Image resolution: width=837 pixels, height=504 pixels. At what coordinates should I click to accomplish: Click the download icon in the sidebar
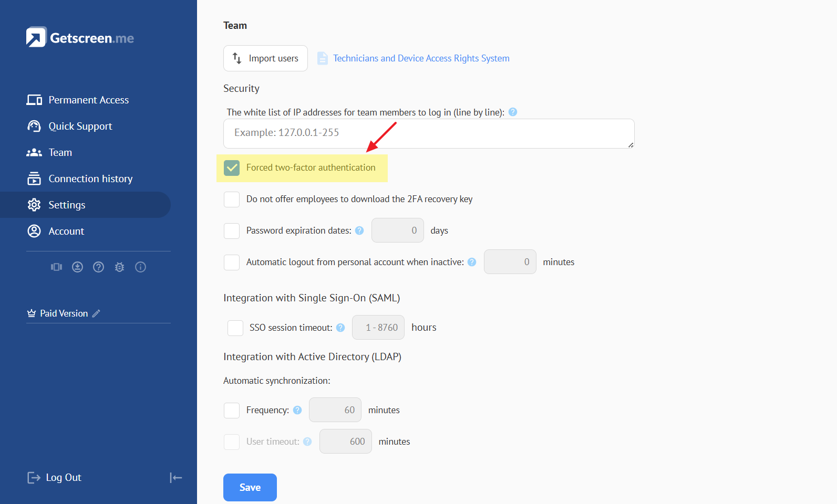point(77,267)
